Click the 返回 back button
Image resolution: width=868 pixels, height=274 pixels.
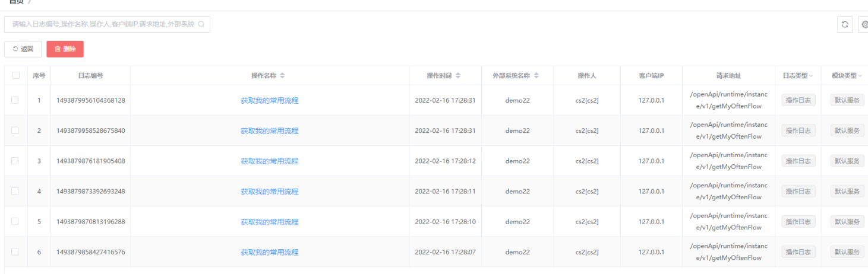click(x=23, y=49)
